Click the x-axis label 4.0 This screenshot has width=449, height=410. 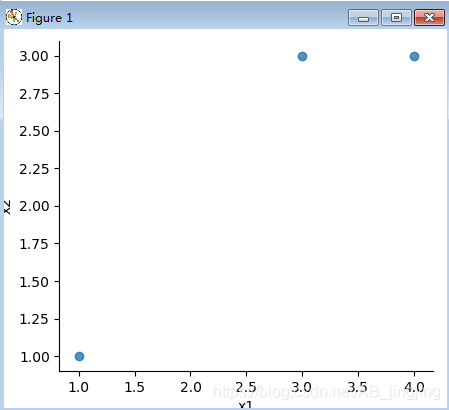click(x=414, y=387)
